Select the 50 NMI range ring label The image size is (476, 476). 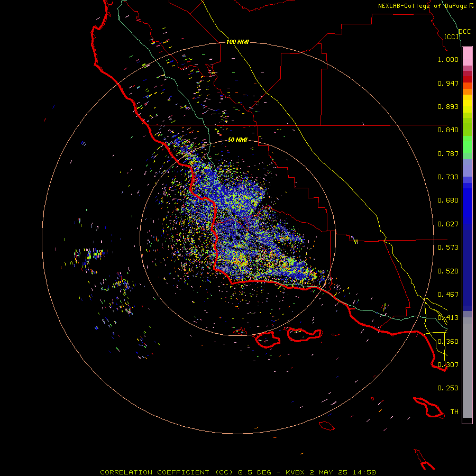coord(237,140)
